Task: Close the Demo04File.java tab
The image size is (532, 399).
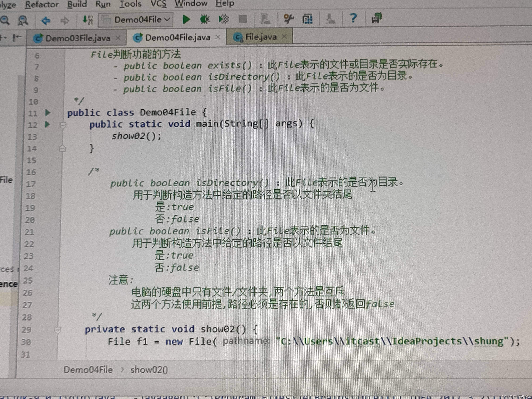Action: (218, 37)
